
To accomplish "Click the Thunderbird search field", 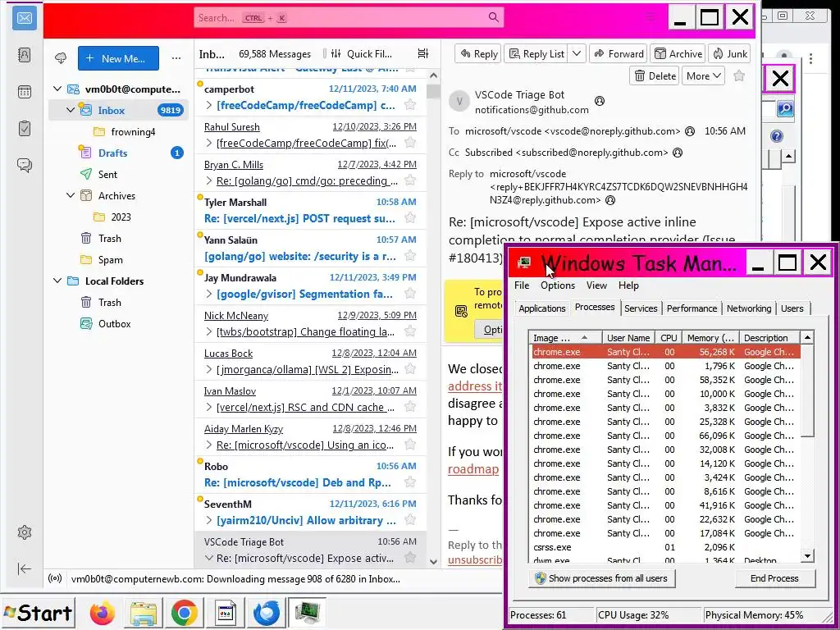I will click(349, 17).
